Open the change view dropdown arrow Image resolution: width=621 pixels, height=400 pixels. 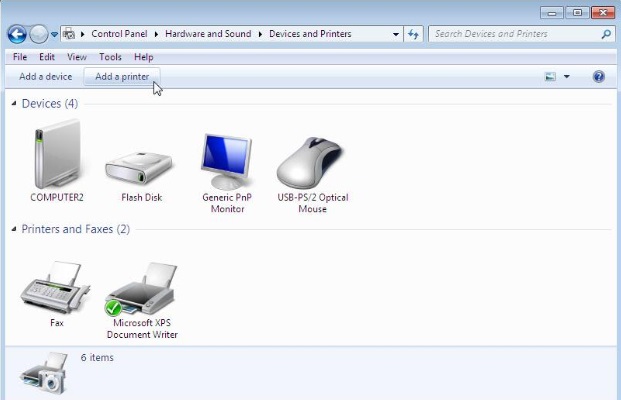pyautogui.click(x=567, y=77)
